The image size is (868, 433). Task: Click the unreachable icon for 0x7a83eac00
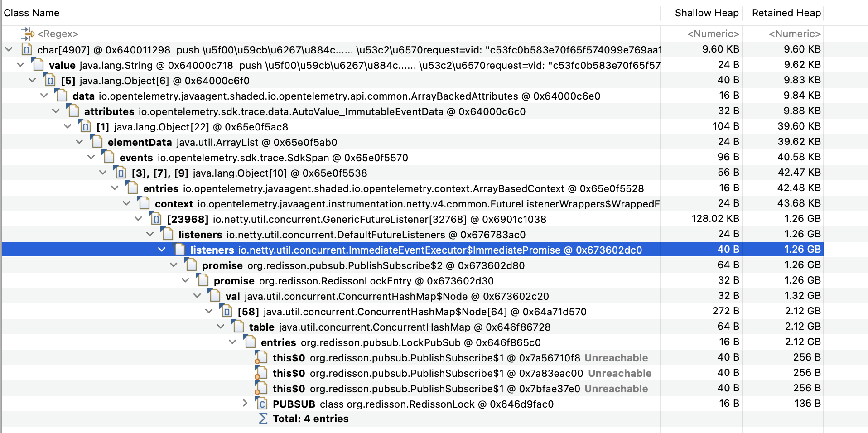tap(261, 373)
